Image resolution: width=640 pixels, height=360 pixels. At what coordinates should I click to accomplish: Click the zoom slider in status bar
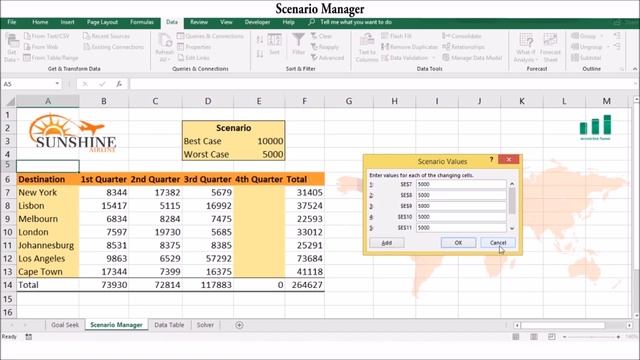coord(591,337)
